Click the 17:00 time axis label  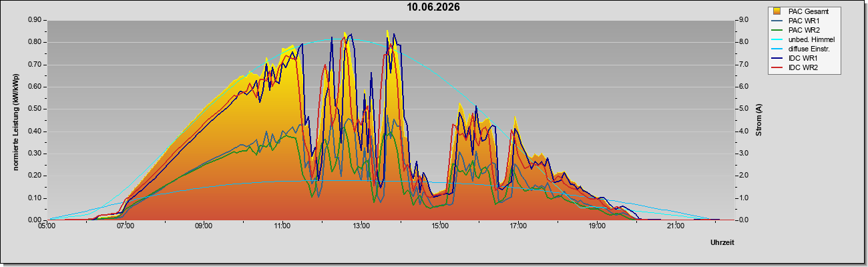pos(518,226)
